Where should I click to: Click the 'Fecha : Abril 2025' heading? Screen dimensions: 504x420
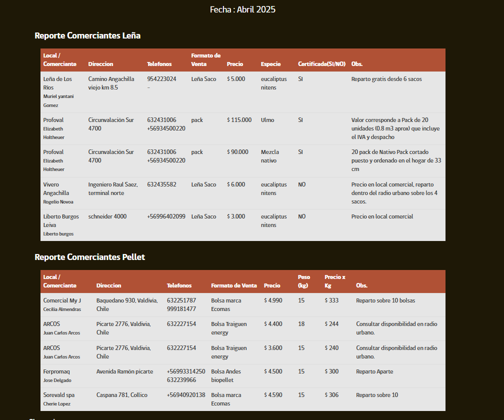coord(242,9)
